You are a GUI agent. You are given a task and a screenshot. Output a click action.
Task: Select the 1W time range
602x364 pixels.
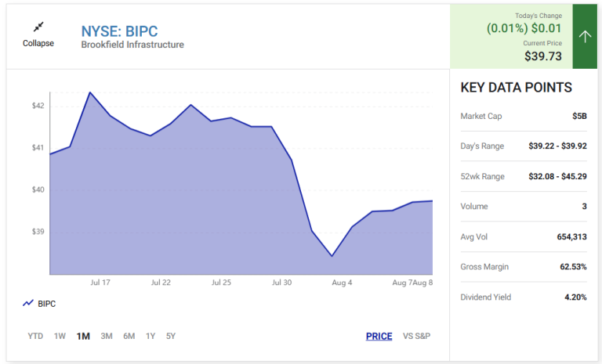[x=60, y=336]
